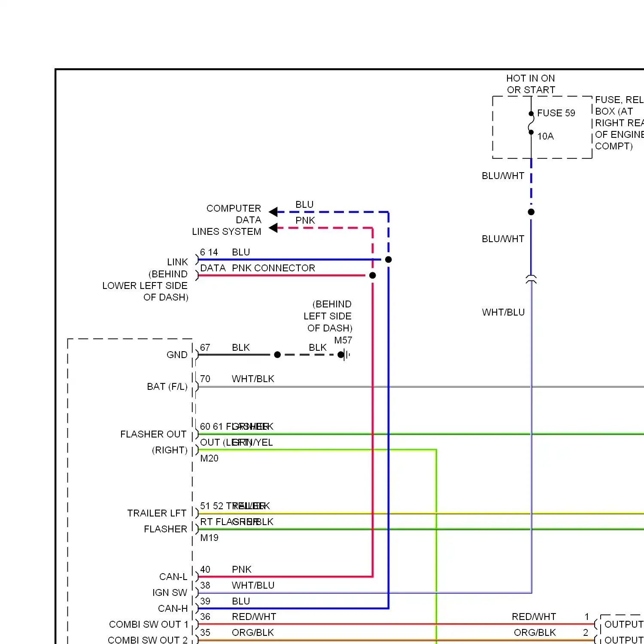Select the RED/WHT label at pin 36
The height and width of the screenshot is (644, 644).
tap(254, 617)
